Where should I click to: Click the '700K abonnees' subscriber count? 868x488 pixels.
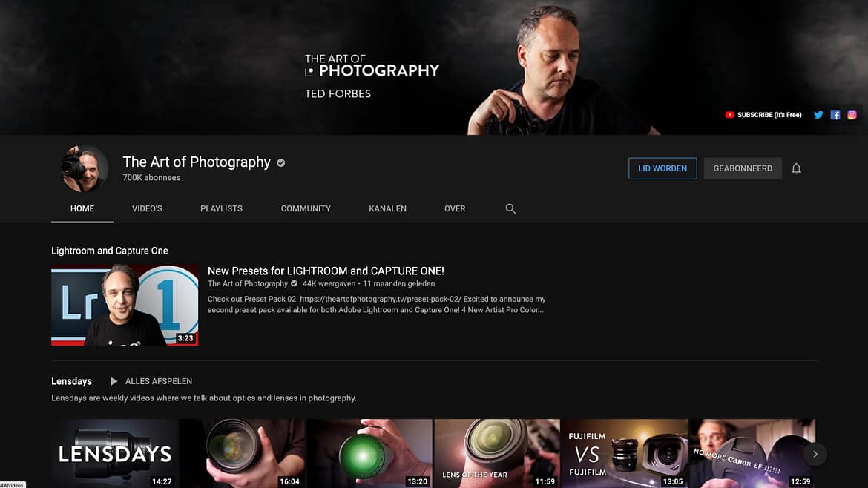tap(151, 177)
